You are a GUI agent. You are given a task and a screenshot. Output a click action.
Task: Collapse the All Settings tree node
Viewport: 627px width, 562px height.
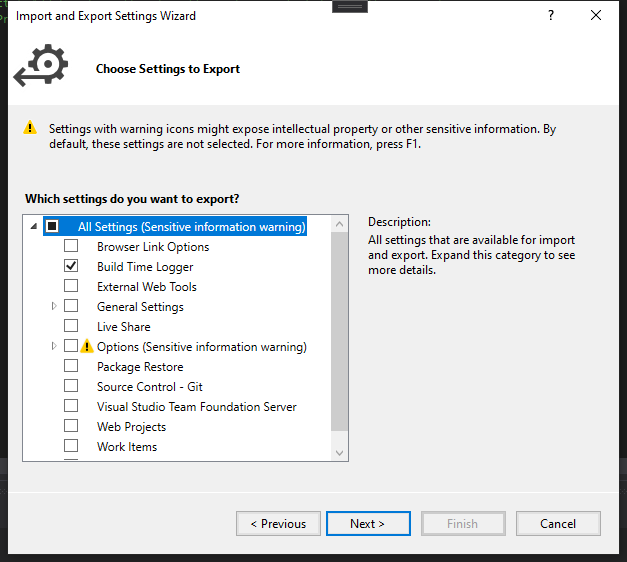(34, 227)
